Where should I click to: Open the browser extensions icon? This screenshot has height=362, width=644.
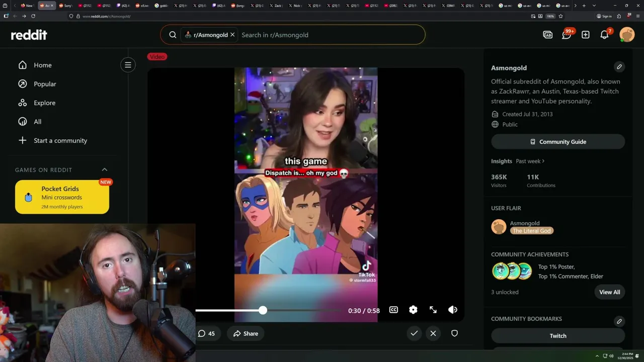(619, 16)
